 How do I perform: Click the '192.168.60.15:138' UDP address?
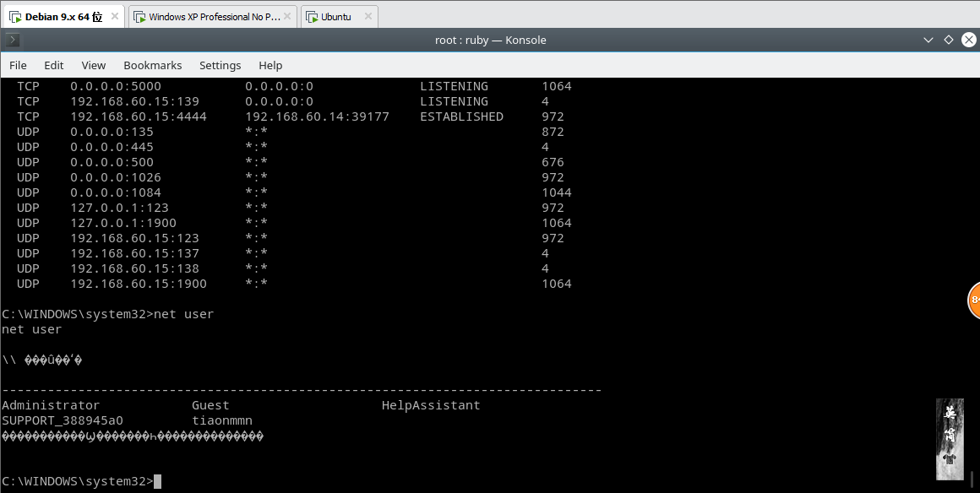click(x=134, y=268)
